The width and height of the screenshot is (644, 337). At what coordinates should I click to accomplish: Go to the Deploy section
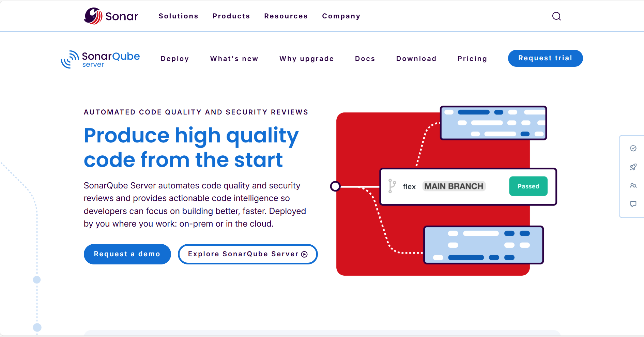coord(174,59)
